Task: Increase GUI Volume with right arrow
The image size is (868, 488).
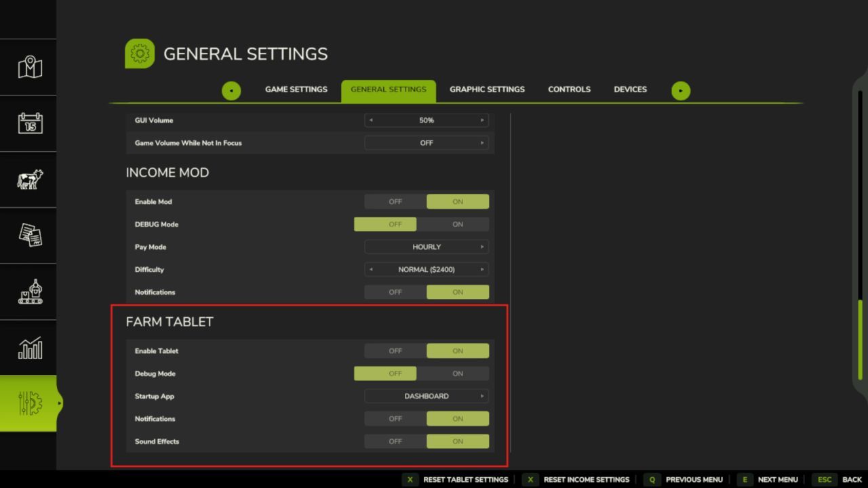Action: [482, 121]
